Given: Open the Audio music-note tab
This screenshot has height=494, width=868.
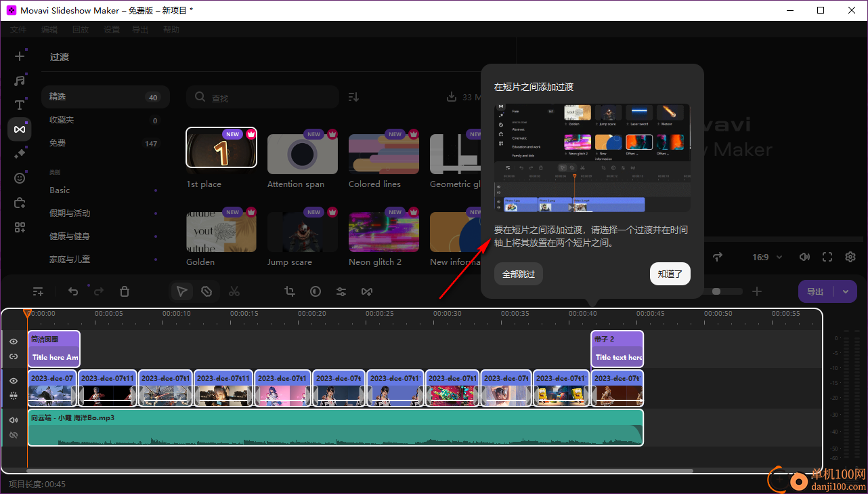Looking at the screenshot, I should [x=20, y=81].
